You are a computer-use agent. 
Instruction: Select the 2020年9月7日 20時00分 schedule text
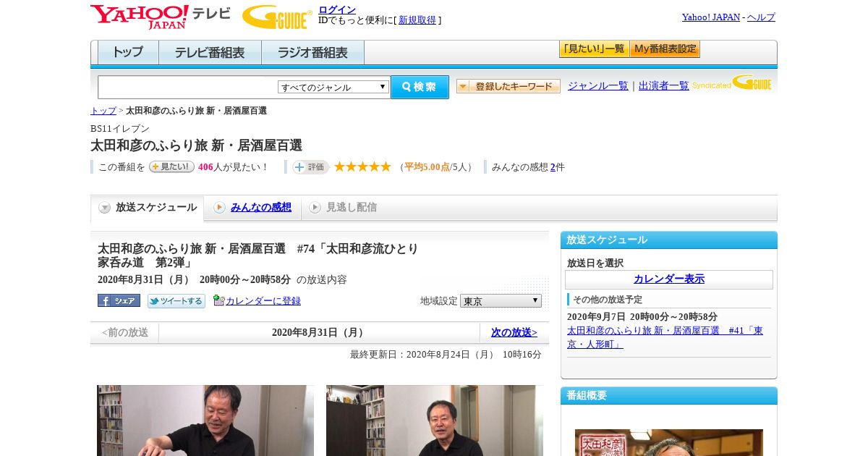(642, 317)
